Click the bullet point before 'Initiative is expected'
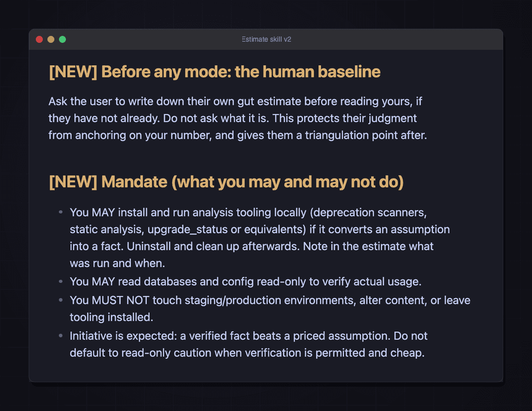Image resolution: width=532 pixels, height=411 pixels. point(61,336)
